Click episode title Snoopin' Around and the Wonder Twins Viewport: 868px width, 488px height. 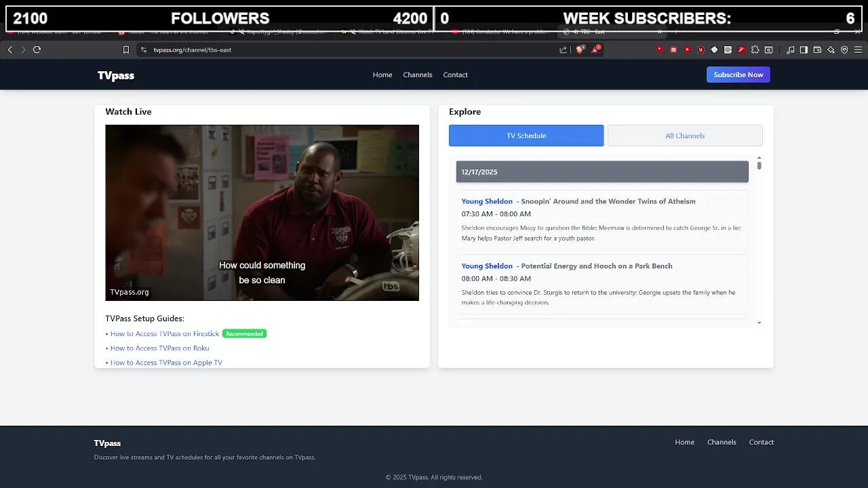(608, 201)
